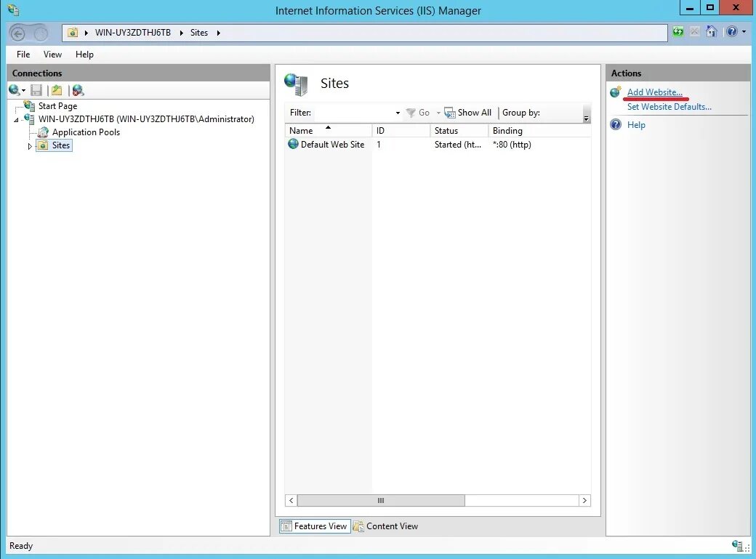Click the Filter input field

(354, 113)
